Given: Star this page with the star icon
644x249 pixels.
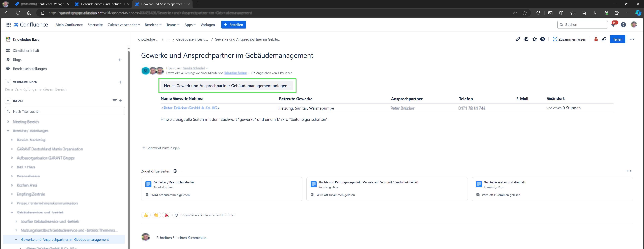Looking at the screenshot, I should (x=534, y=39).
